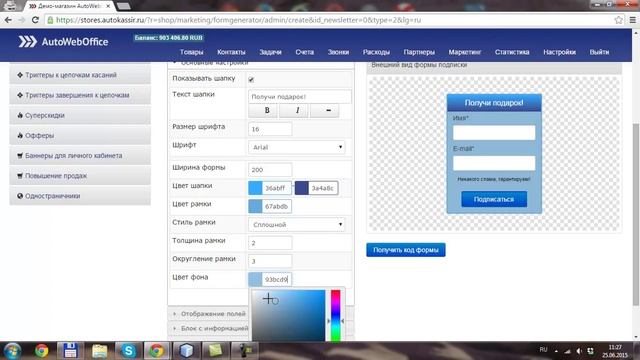Open the 'Расходы' menu
Viewport: 640px width, 360px height.
pyautogui.click(x=376, y=52)
